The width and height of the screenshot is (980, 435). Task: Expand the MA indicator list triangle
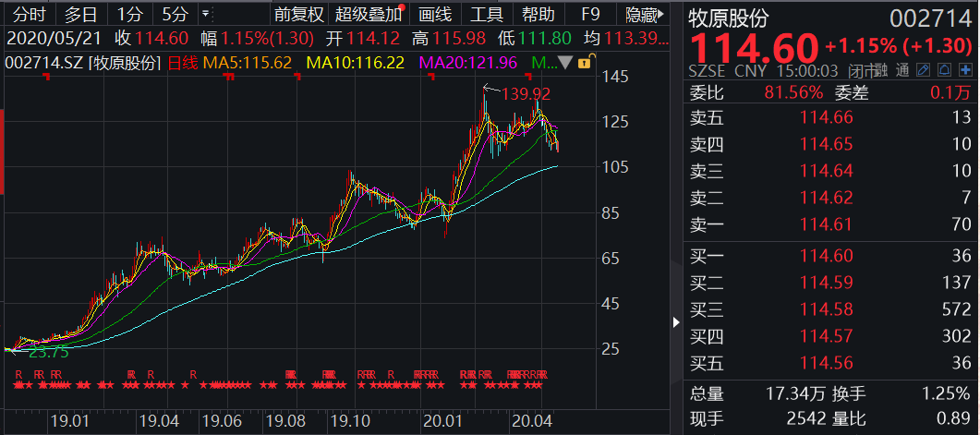pyautogui.click(x=565, y=63)
